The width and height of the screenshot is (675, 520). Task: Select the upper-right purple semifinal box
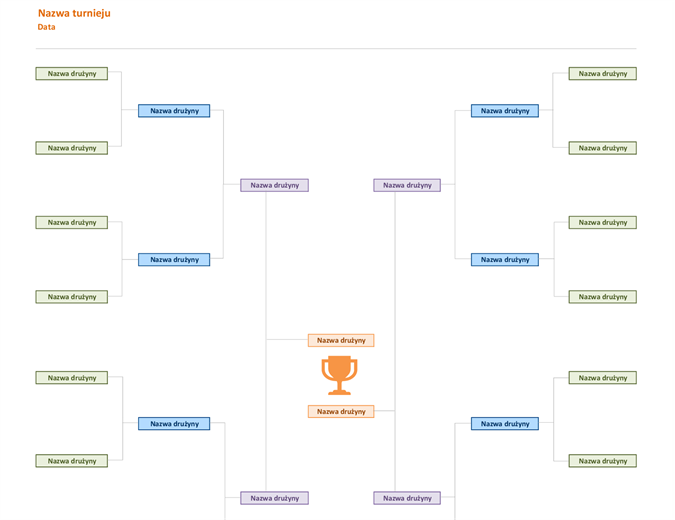pos(407,185)
